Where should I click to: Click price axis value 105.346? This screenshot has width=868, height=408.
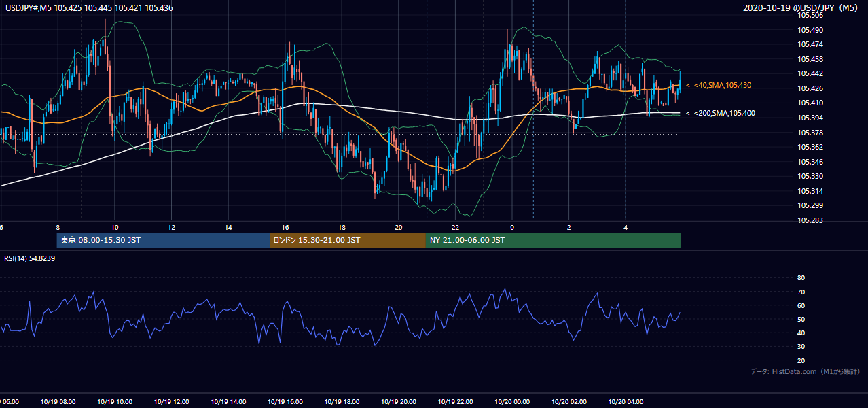pyautogui.click(x=810, y=162)
